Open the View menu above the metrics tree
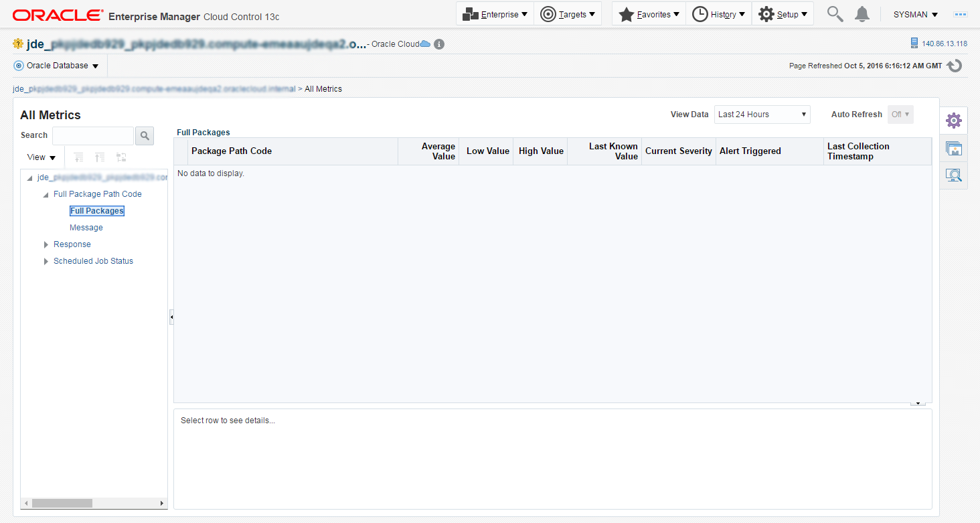This screenshot has width=980, height=523. (x=42, y=157)
